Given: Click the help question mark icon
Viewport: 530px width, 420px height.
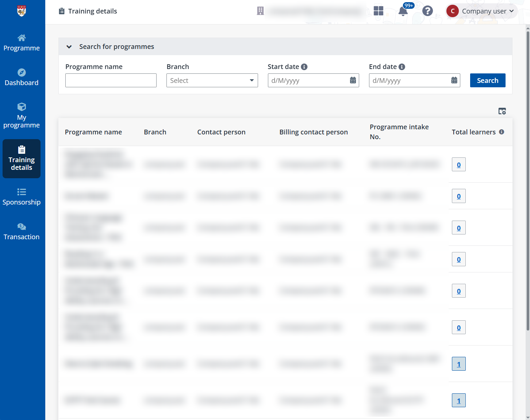Looking at the screenshot, I should (x=427, y=11).
